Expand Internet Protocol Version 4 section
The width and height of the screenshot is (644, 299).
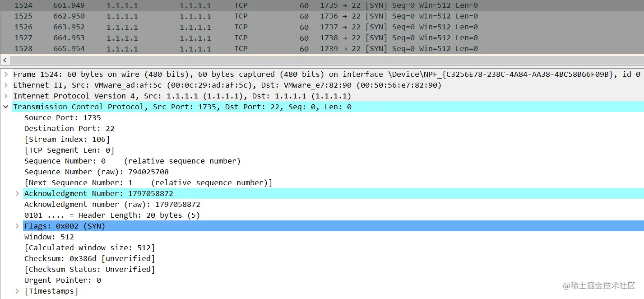pyautogui.click(x=5, y=96)
